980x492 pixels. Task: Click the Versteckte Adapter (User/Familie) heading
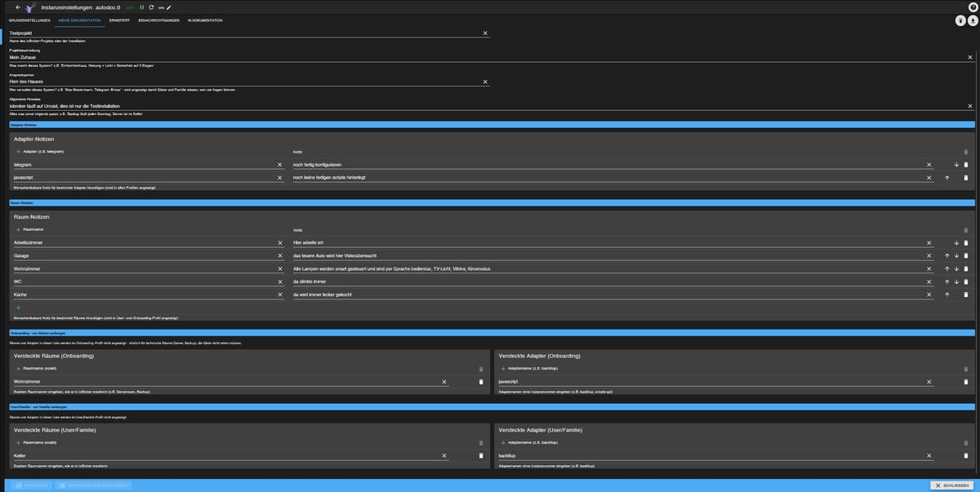(x=540, y=429)
